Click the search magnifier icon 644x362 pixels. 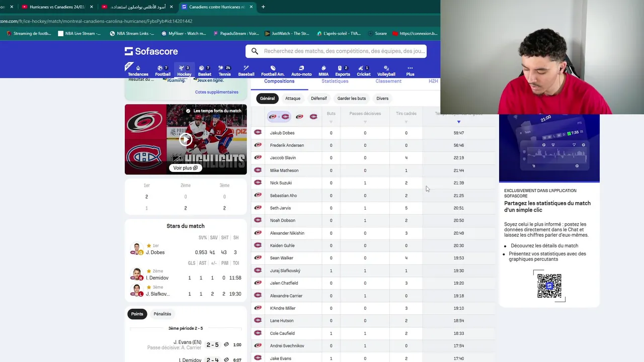click(255, 51)
